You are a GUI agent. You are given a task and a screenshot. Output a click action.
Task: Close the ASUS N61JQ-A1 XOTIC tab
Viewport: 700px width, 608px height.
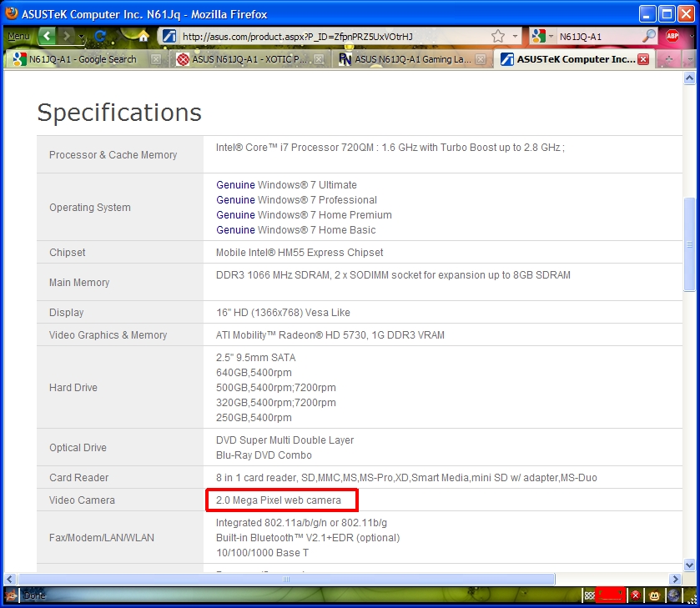pos(319,59)
